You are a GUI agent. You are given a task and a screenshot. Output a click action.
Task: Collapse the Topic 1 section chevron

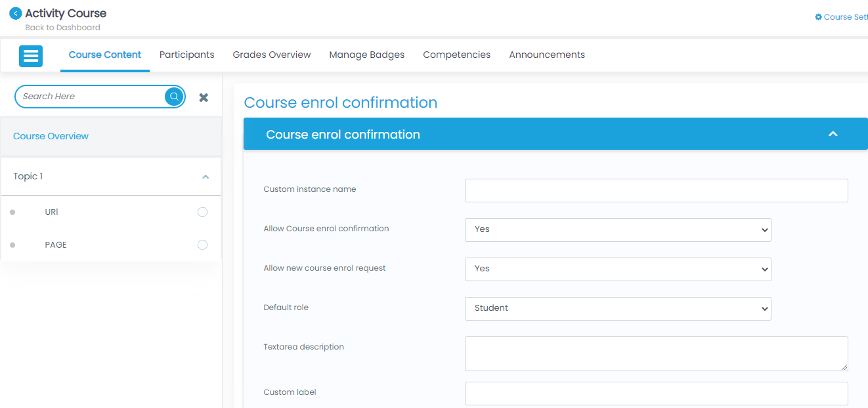[206, 177]
